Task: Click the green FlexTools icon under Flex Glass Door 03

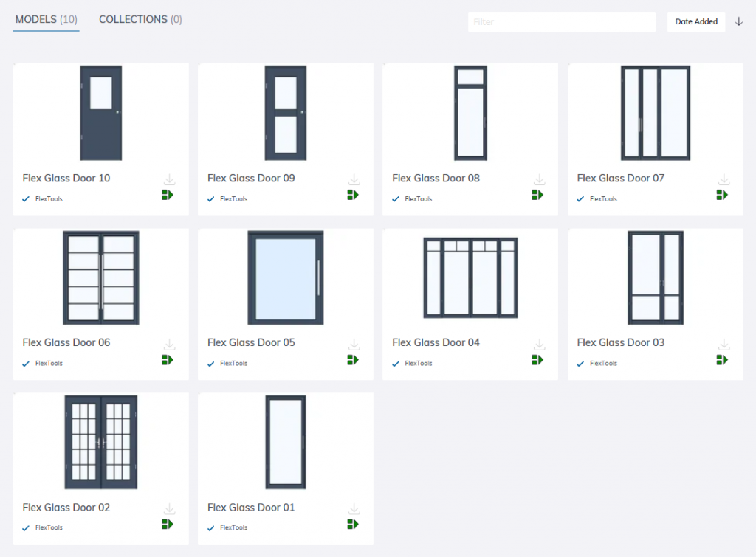Action: coord(722,359)
